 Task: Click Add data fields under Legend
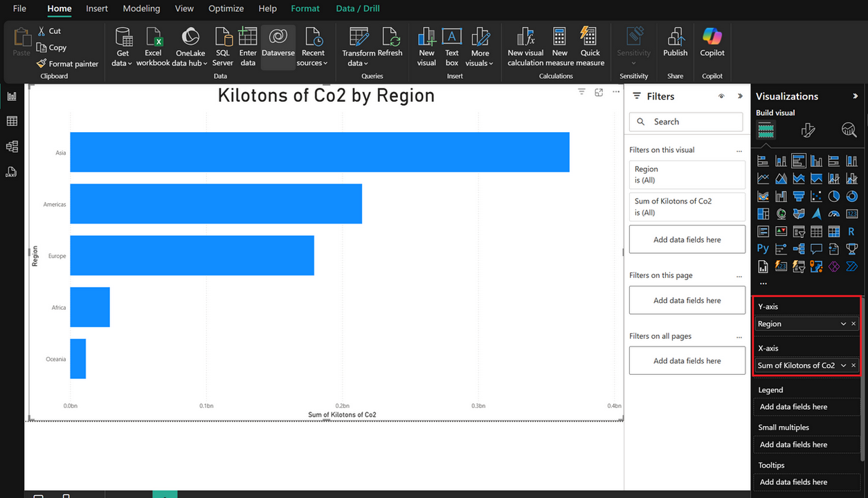[806, 407]
